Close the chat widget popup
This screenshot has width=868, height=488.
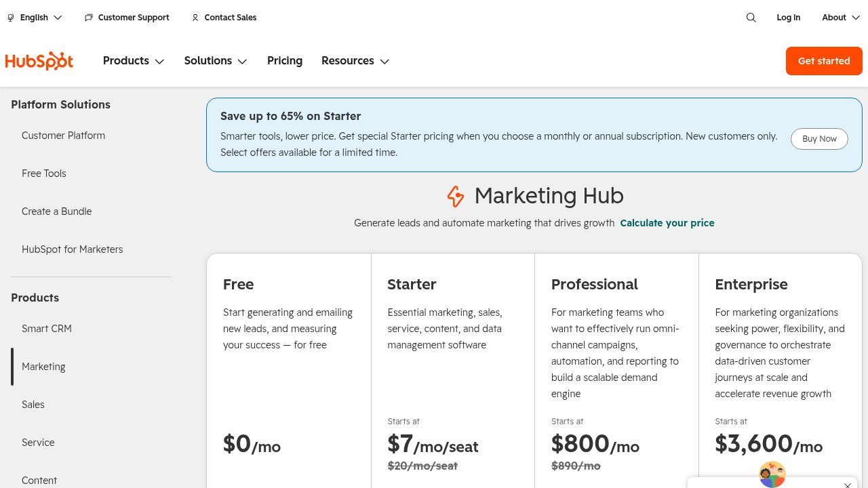(848, 485)
